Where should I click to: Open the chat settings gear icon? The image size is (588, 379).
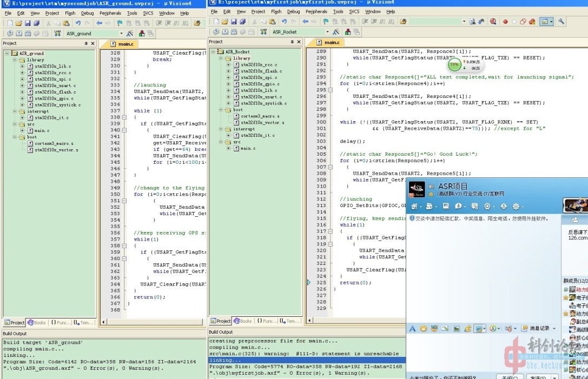pos(516,207)
